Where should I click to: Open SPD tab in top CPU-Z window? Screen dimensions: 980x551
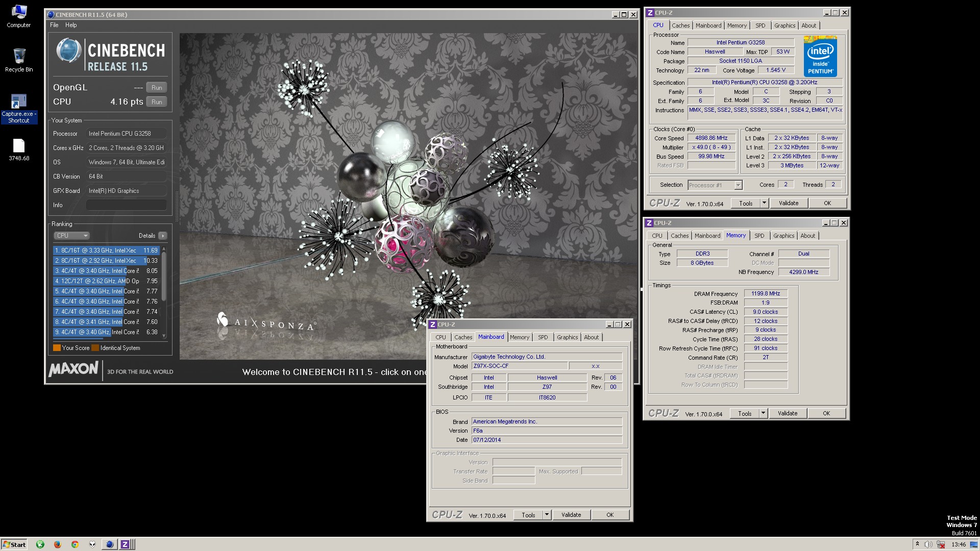760,26
